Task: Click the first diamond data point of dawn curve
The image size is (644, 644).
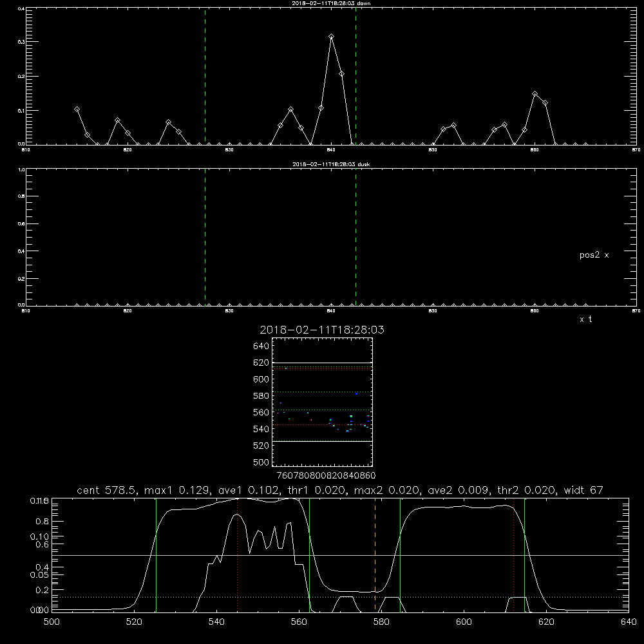Action: 77,109
